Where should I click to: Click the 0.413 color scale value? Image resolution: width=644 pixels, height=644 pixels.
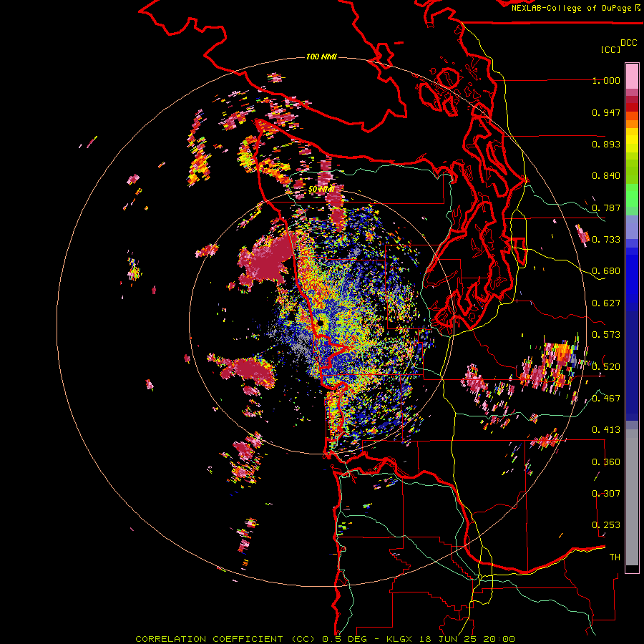tap(606, 430)
